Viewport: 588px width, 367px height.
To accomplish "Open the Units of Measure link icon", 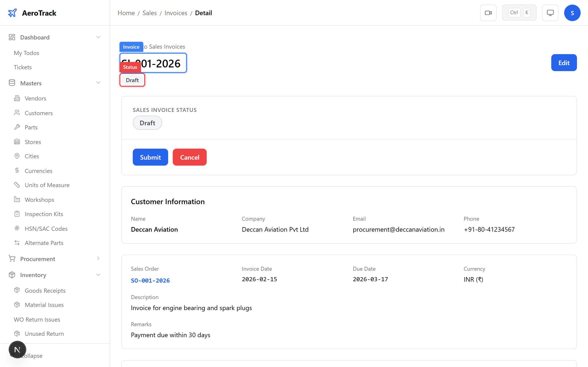I will click(17, 185).
